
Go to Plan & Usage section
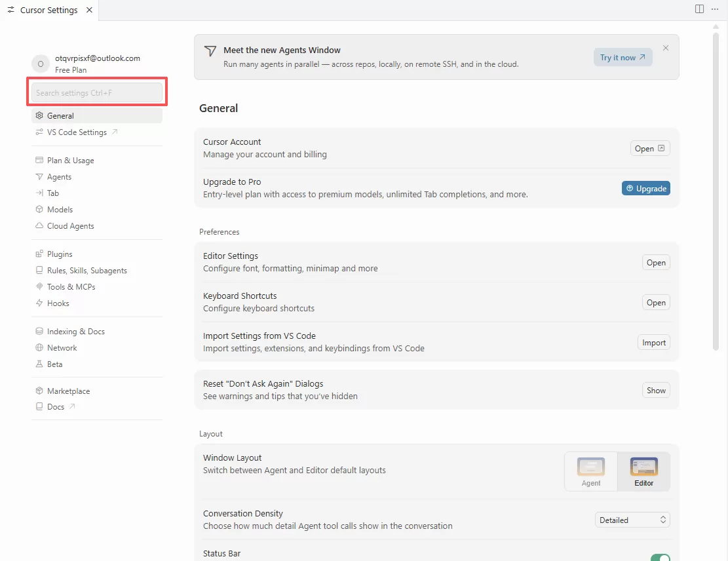coord(97,160)
